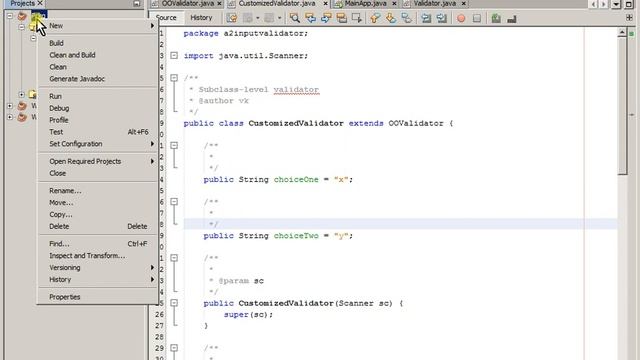Collapse top project tree node

click(10, 16)
